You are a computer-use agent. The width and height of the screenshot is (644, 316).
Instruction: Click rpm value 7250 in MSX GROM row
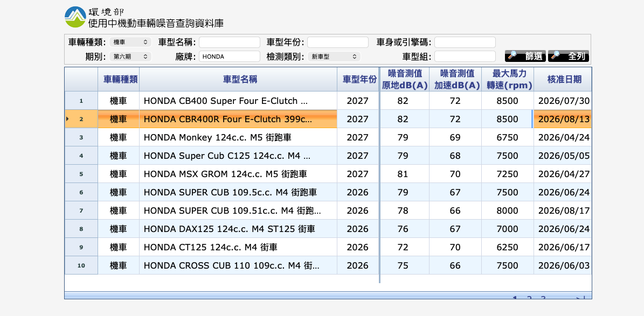[507, 174]
